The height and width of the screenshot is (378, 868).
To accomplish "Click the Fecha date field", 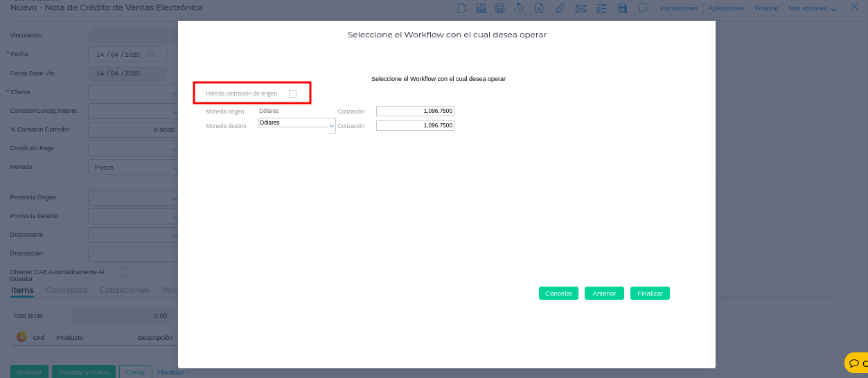I will point(127,54).
